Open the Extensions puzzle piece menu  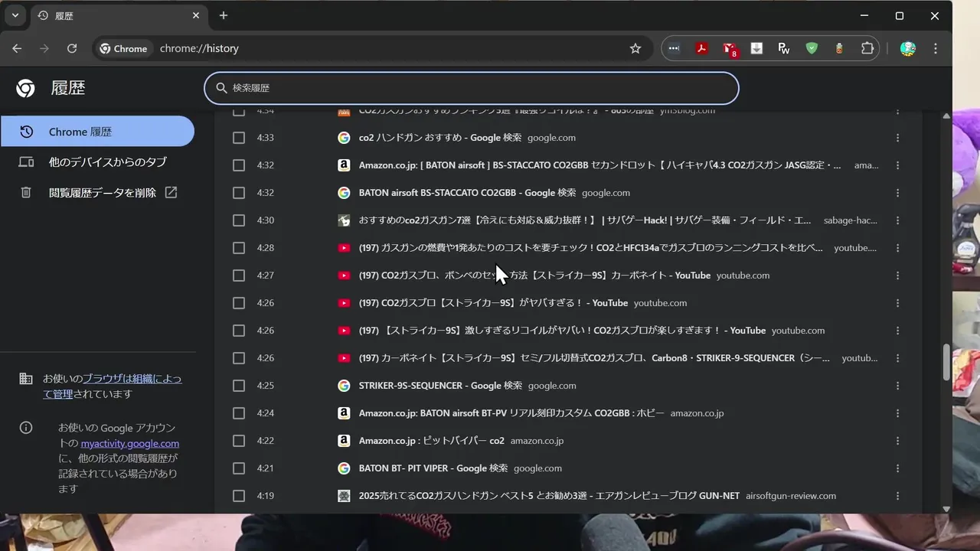pos(867,48)
